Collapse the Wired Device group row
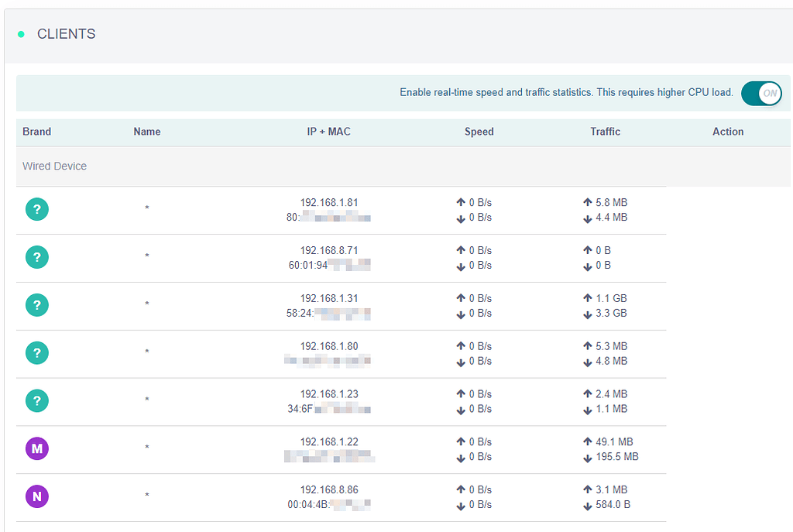This screenshot has width=793, height=532. tap(54, 166)
